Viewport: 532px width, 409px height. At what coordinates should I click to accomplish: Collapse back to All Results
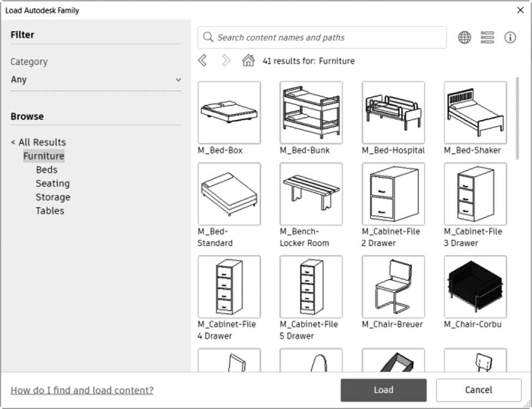pyautogui.click(x=38, y=142)
